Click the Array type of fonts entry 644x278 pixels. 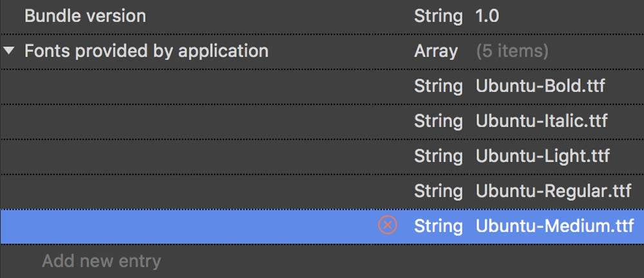pyautogui.click(x=436, y=51)
